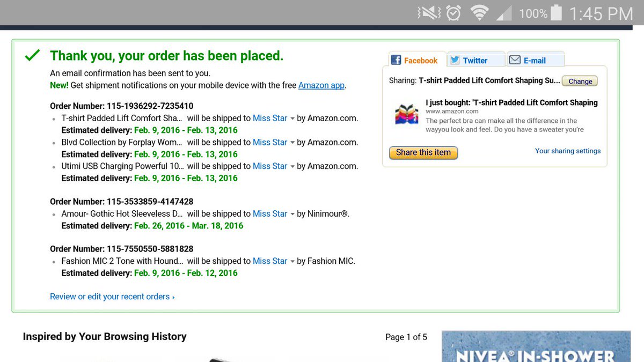
Task: Click the Facebook logo icon in sharing tabs
Action: (x=396, y=60)
